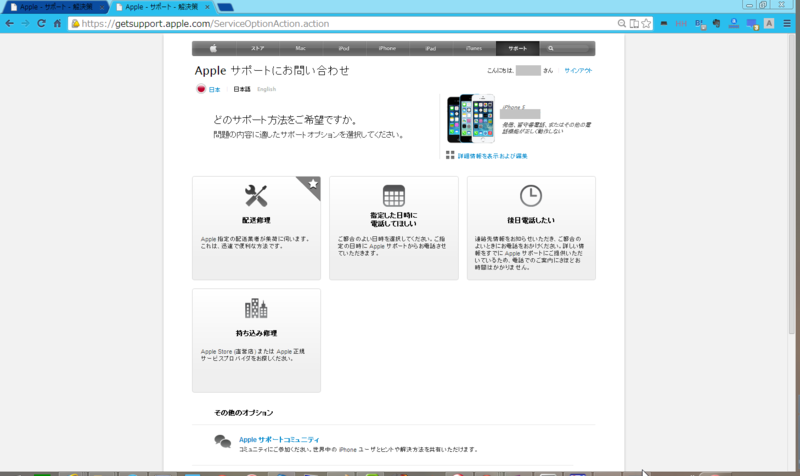The height and width of the screenshot is (476, 800).
Task: Open a new browser tab
Action: [x=225, y=7]
